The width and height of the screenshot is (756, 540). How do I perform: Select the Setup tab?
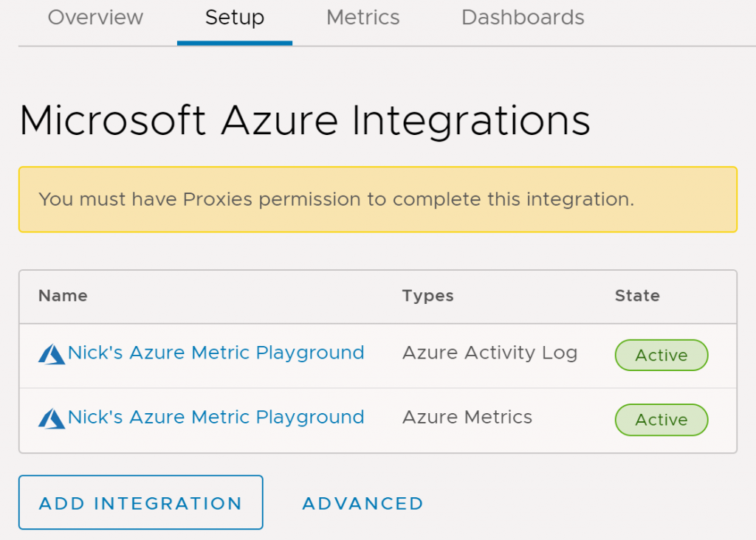coord(235,18)
